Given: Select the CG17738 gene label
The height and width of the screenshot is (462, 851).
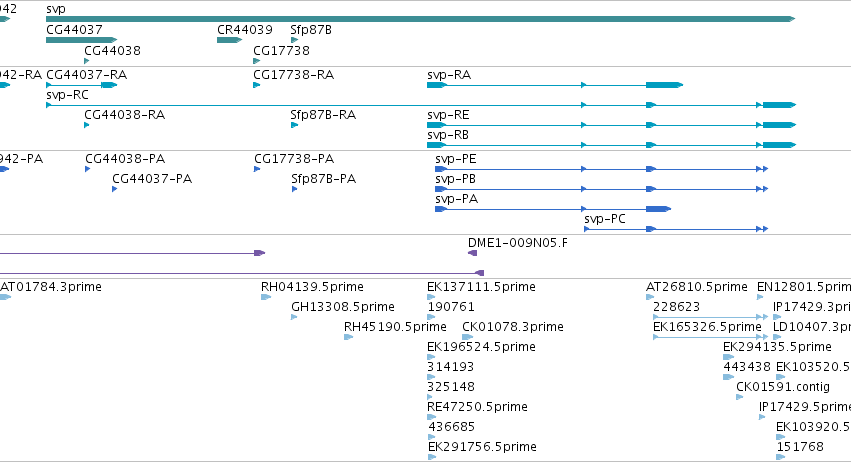Looking at the screenshot, I should click(282, 50).
